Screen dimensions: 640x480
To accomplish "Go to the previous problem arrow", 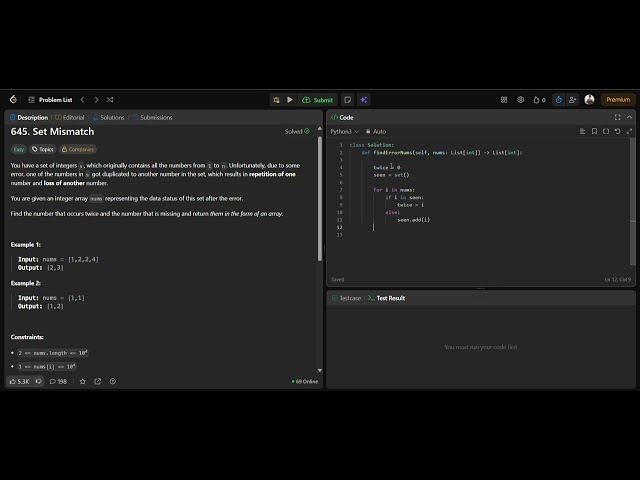I will click(x=82, y=100).
